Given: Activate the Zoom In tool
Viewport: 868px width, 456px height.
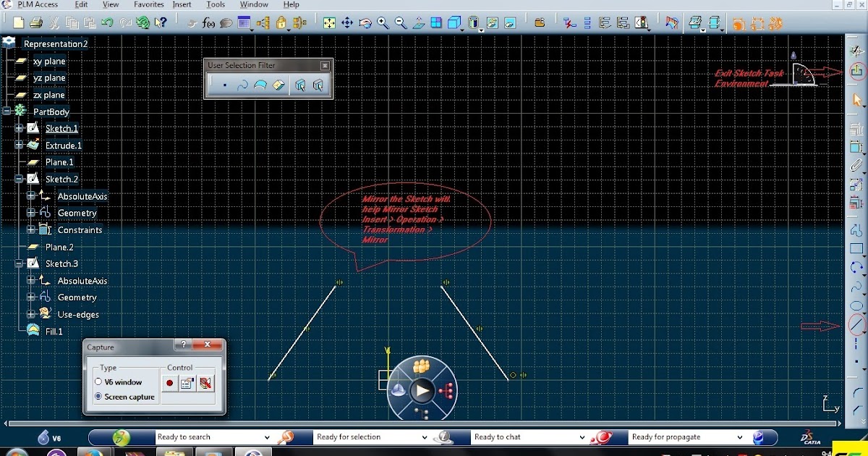Looking at the screenshot, I should tap(382, 22).
